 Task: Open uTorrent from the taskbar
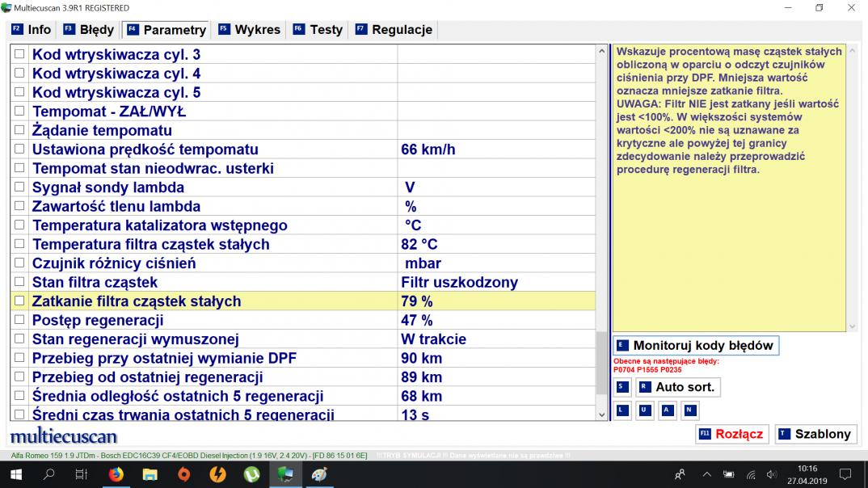(x=252, y=474)
